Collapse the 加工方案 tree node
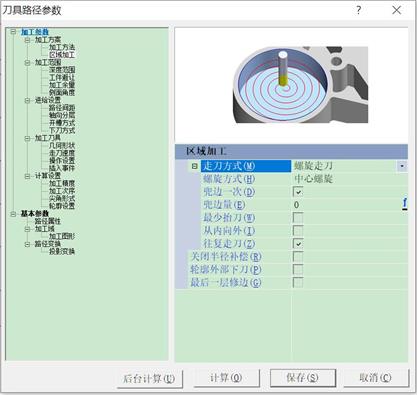Image resolution: width=417 pixels, height=395 pixels. click(27, 40)
